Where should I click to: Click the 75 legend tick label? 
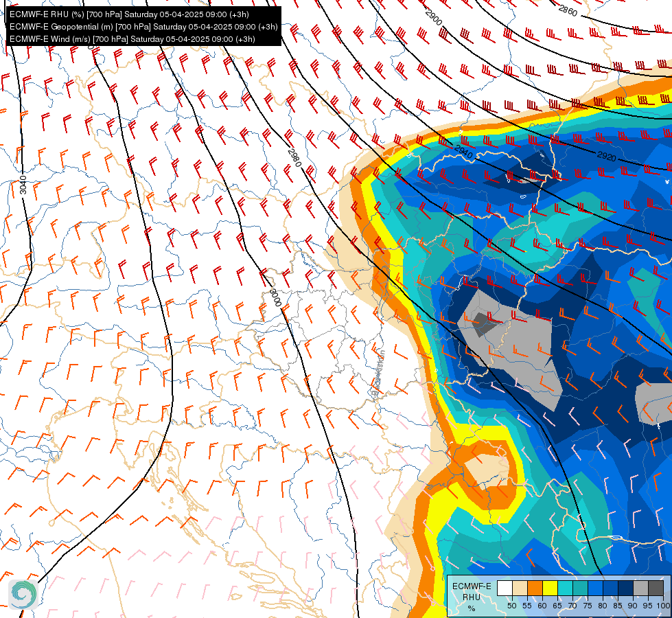pyautogui.click(x=587, y=606)
